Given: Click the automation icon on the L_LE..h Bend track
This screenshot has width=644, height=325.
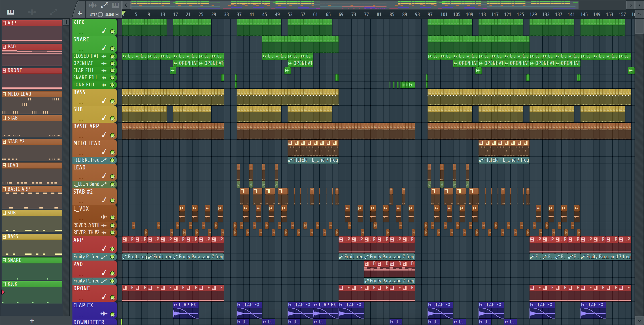Looking at the screenshot, I should (x=104, y=184).
